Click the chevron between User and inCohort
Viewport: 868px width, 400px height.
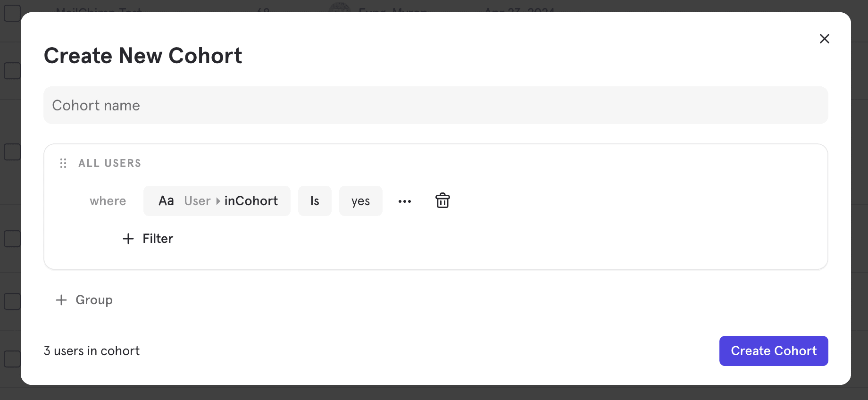pyautogui.click(x=218, y=201)
